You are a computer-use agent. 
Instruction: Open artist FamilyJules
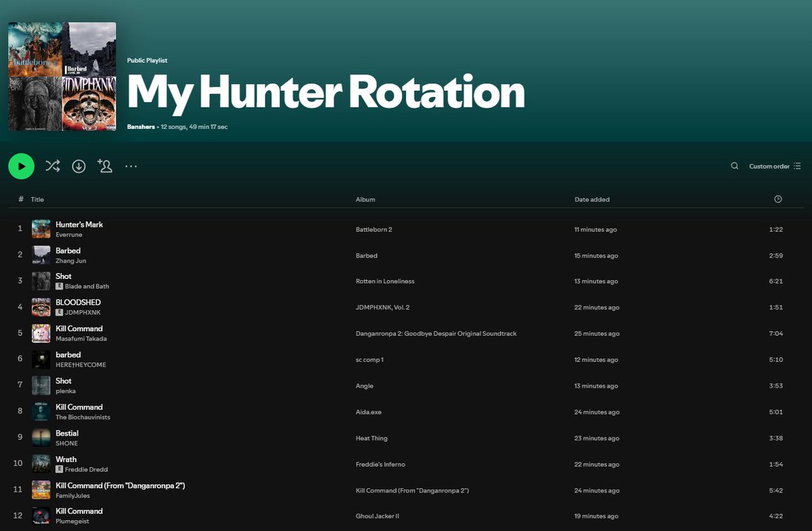(72, 496)
